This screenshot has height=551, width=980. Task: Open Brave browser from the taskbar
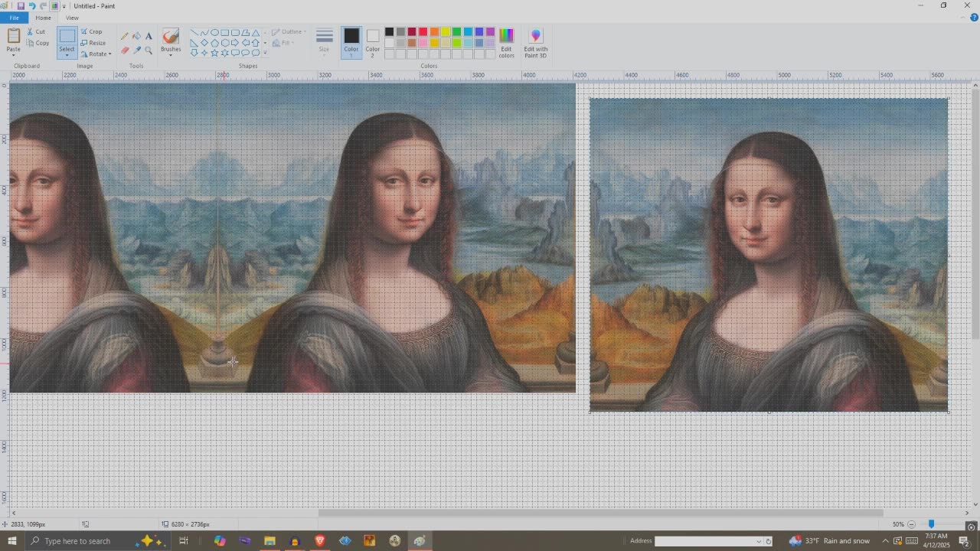click(x=320, y=541)
